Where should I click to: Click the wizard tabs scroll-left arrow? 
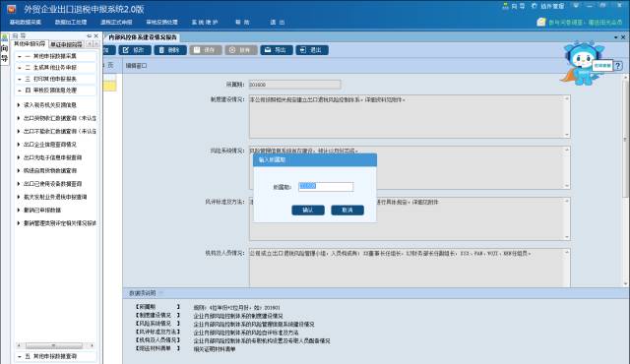coord(90,44)
